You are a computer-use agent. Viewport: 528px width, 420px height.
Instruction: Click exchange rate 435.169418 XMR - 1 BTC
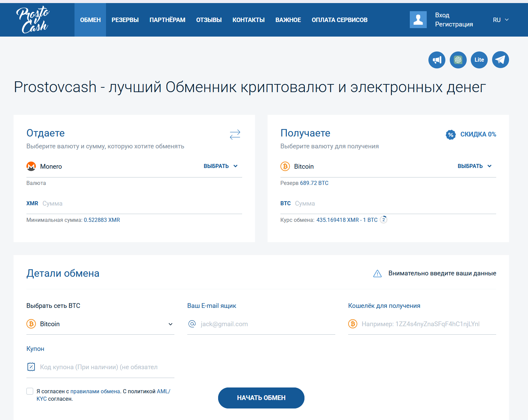pyautogui.click(x=347, y=220)
